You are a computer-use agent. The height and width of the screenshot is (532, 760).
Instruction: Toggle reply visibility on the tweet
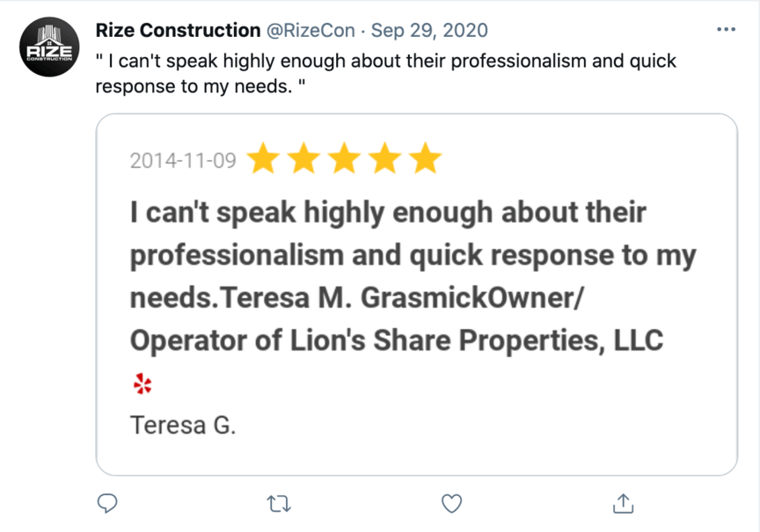[106, 504]
